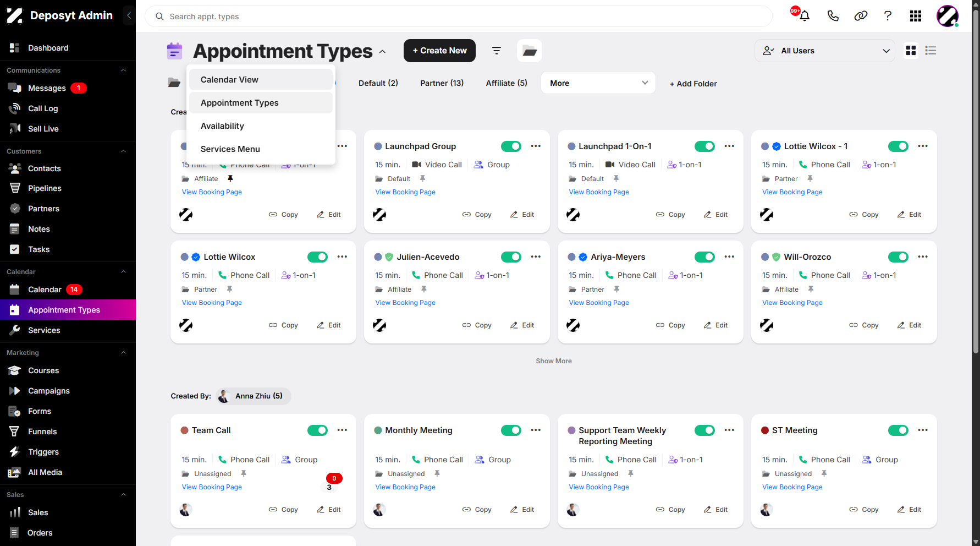
Task: Open more options for Launchpad Group card
Action: pos(536,146)
